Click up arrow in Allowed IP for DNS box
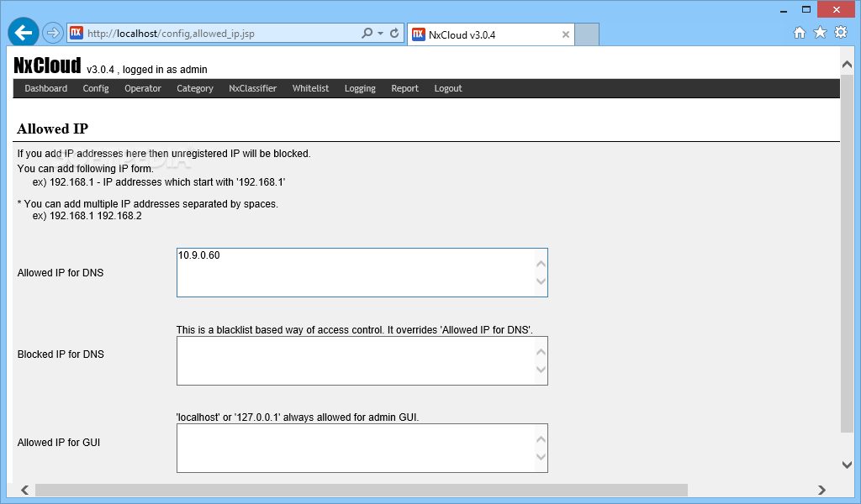Screen dimensions: 861x504 click(x=541, y=264)
